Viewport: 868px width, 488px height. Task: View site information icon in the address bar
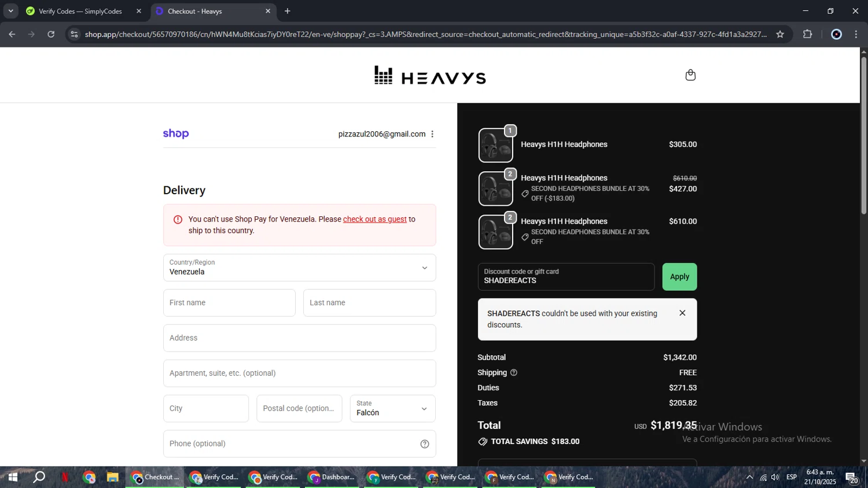click(x=74, y=34)
